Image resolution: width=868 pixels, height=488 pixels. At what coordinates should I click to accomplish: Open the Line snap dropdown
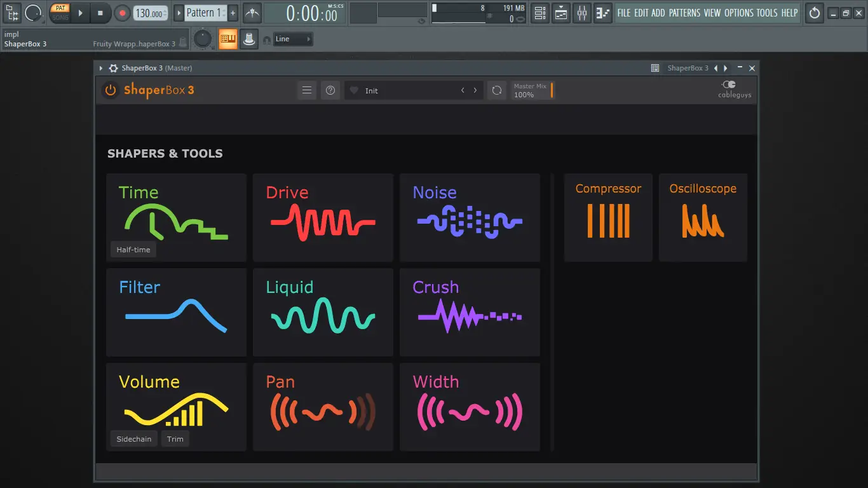point(293,39)
